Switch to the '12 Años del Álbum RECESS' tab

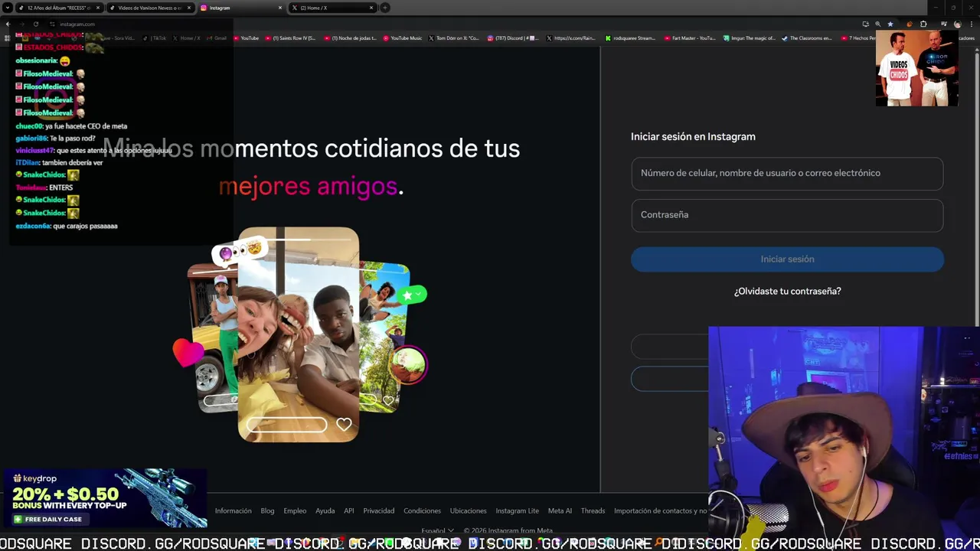tap(59, 8)
